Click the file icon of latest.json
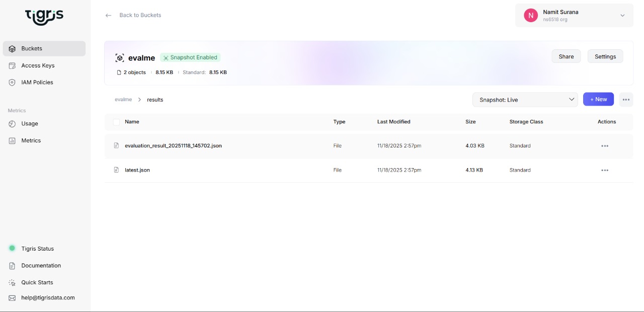 pyautogui.click(x=117, y=170)
